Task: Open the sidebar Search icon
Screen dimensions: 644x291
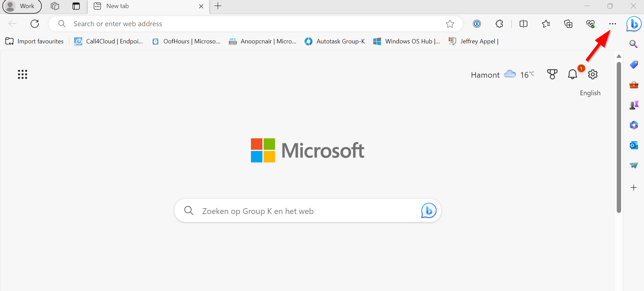Action: tap(634, 44)
